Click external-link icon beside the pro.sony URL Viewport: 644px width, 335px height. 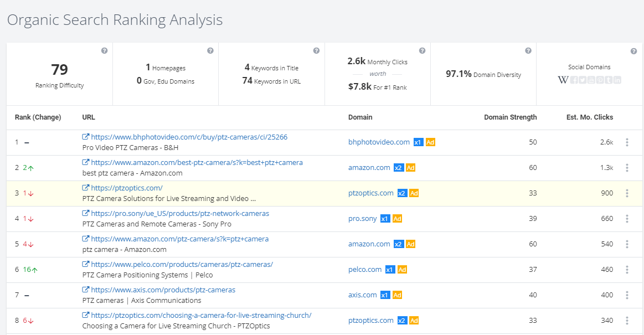tap(85, 213)
